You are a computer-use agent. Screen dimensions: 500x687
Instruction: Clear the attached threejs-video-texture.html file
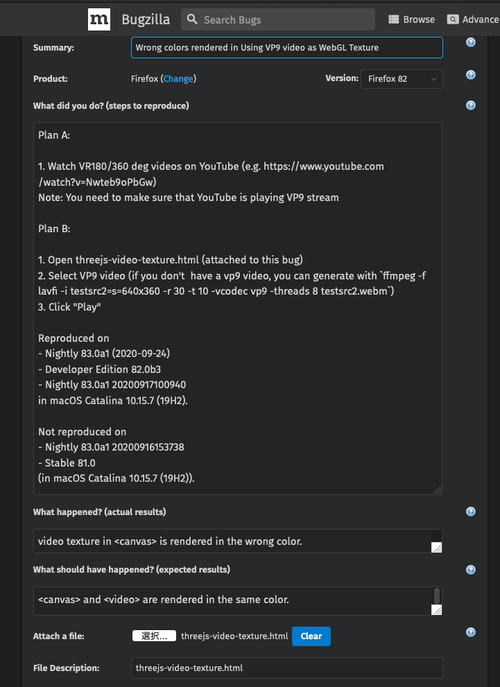pos(311,636)
